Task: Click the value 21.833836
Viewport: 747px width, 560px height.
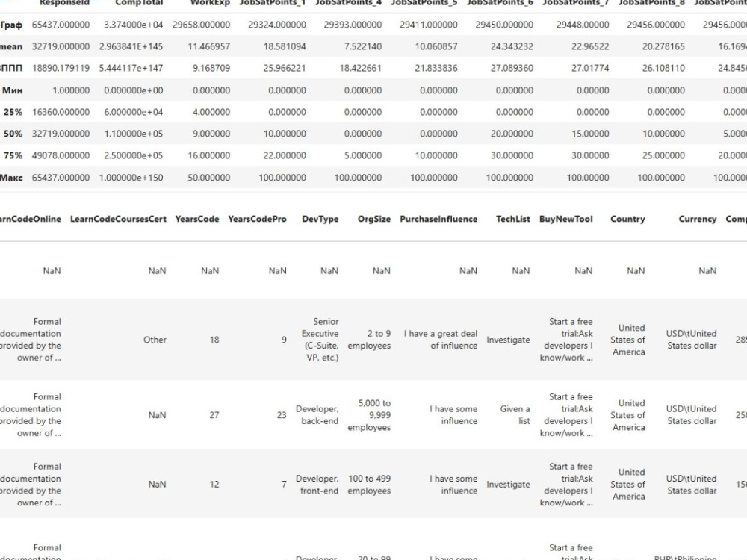Action: coord(436,68)
